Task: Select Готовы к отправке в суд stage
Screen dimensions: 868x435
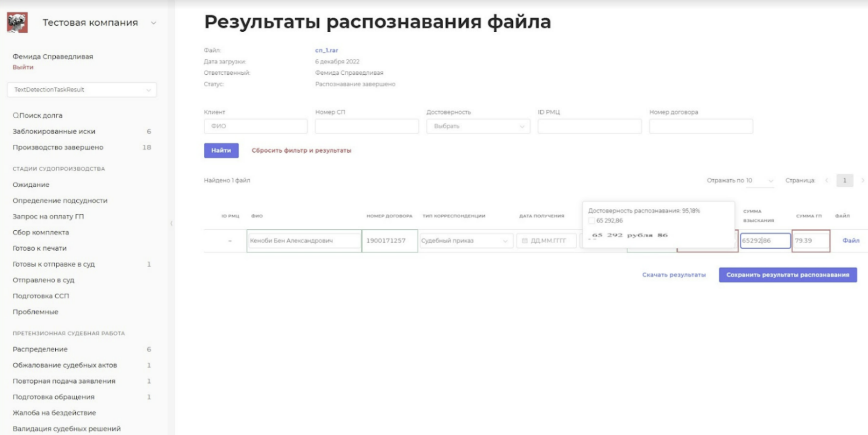Action: click(x=53, y=264)
